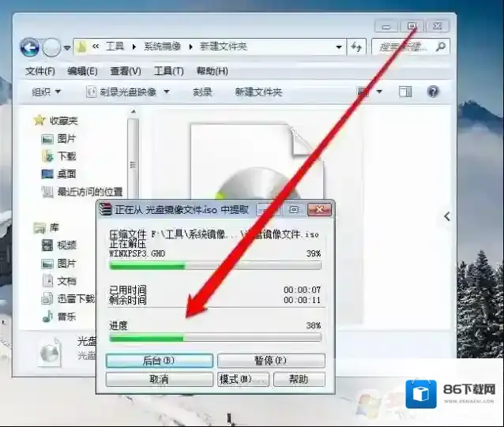Click the 后台(B) button
The height and width of the screenshot is (427, 504).
(x=159, y=361)
